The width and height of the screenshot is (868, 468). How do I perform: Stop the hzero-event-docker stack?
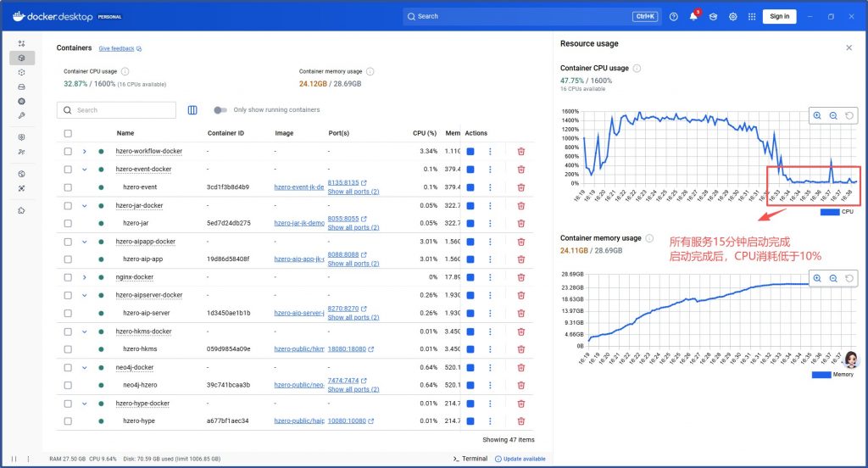(470, 170)
